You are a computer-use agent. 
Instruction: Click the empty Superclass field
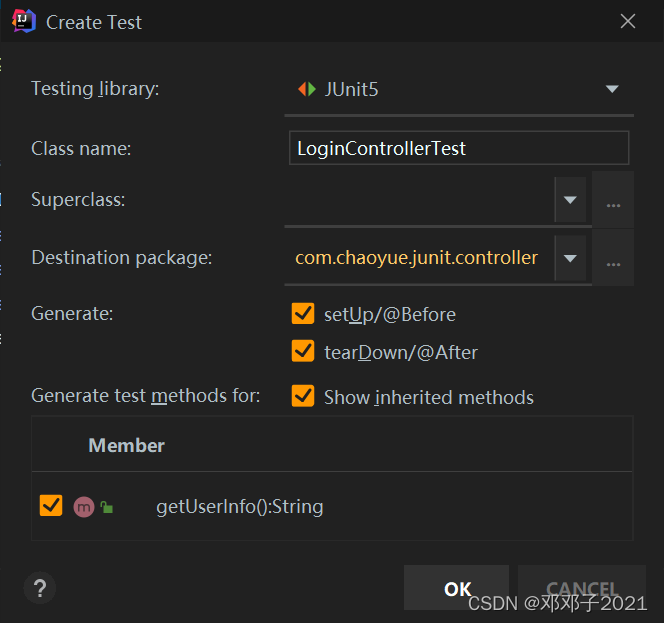(419, 200)
